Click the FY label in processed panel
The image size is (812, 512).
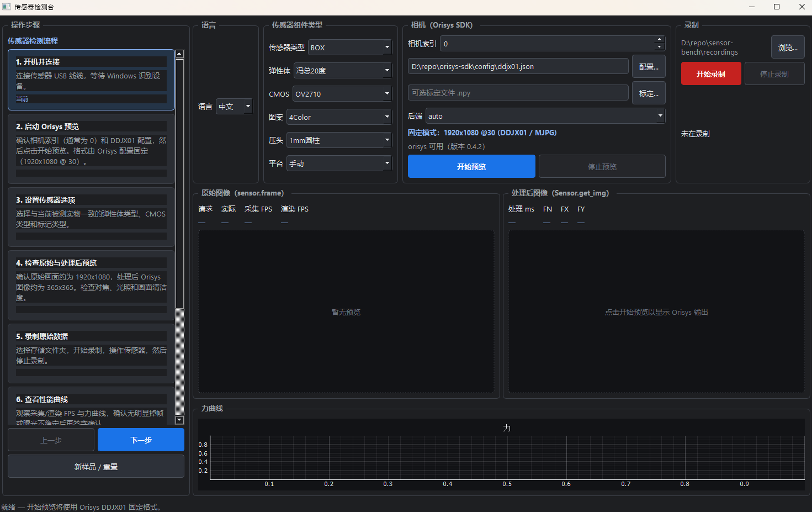pos(581,209)
